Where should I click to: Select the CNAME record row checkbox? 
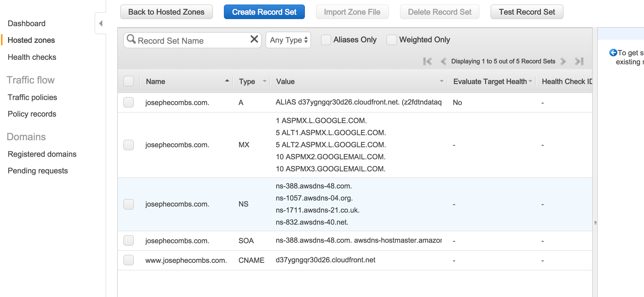(x=129, y=260)
